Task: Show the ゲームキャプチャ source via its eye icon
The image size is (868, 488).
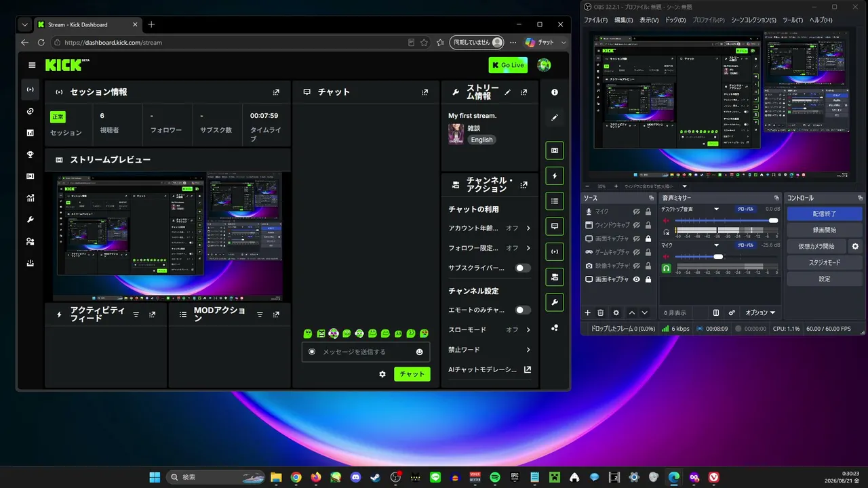Action: [x=637, y=252]
